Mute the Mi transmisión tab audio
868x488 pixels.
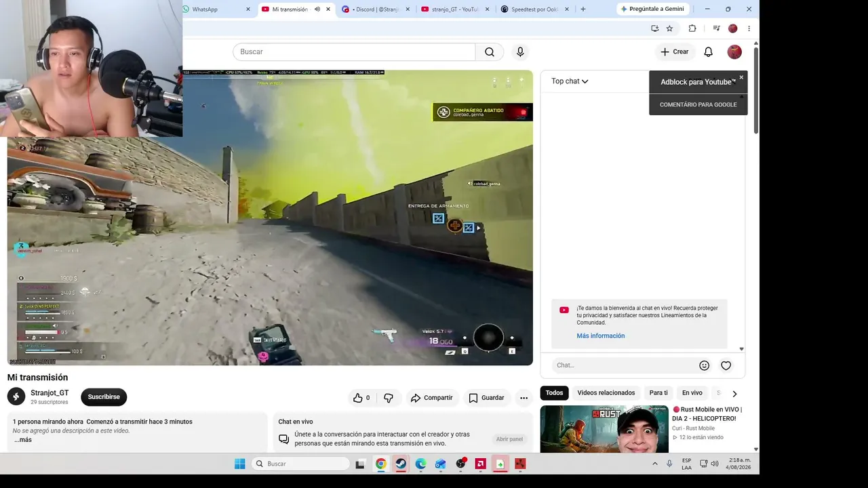(317, 9)
